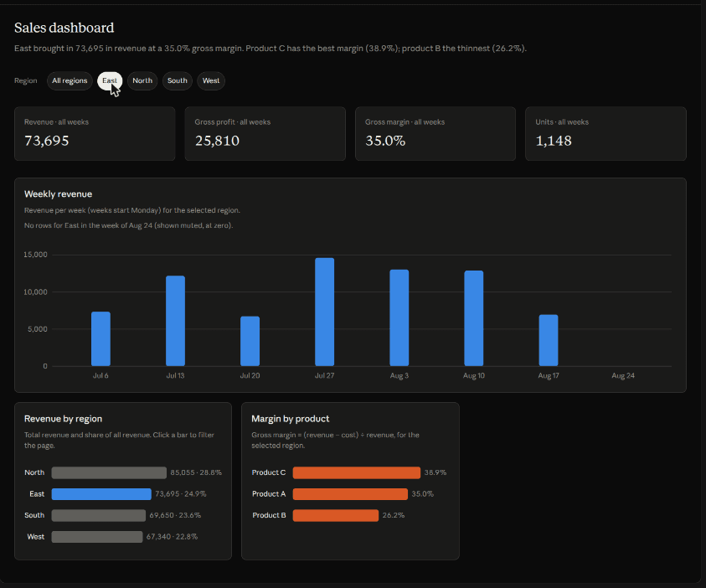Select the Product A margin bar

click(x=350, y=494)
